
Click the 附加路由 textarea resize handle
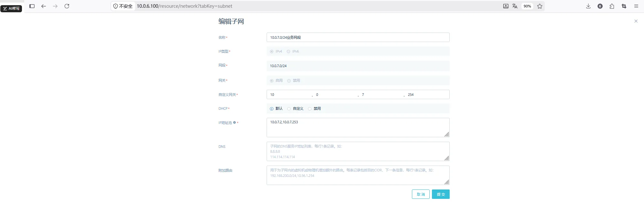[447, 182]
